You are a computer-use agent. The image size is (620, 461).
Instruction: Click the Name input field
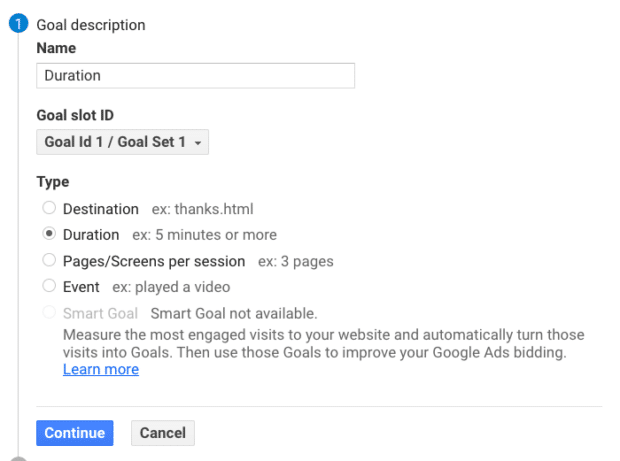click(195, 75)
